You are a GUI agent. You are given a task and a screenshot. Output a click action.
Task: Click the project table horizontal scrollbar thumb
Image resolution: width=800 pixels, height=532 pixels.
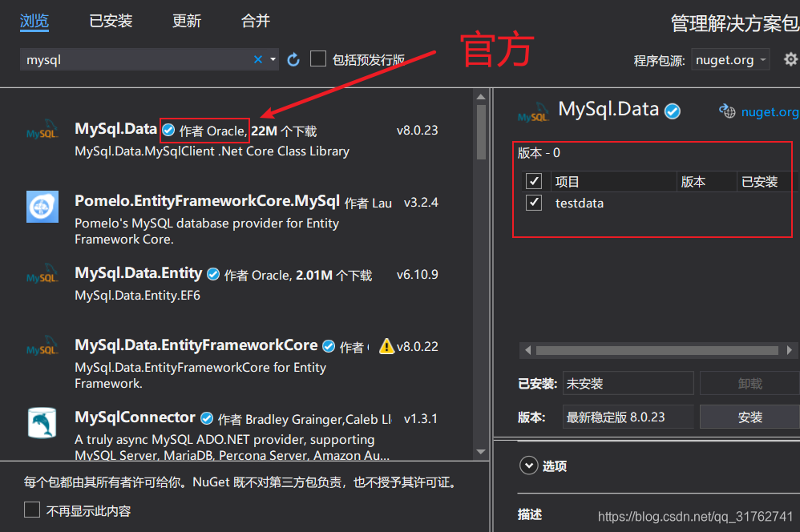657,350
